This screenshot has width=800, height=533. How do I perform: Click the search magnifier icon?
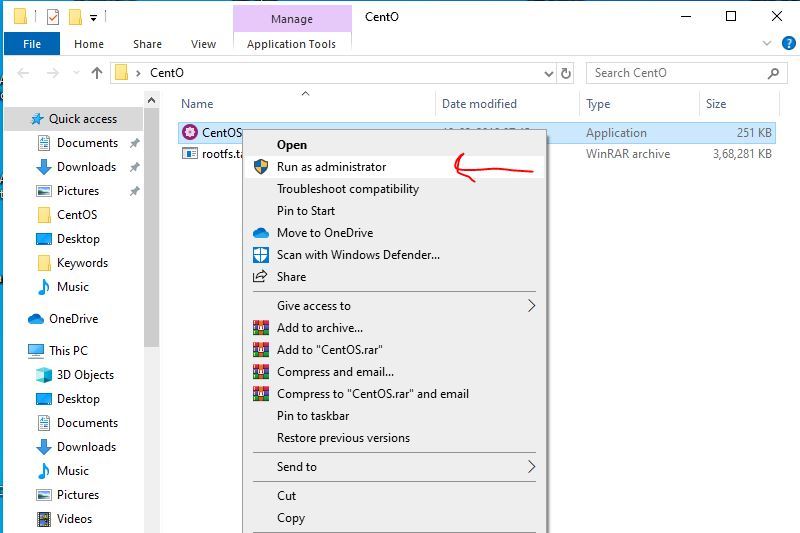(772, 73)
